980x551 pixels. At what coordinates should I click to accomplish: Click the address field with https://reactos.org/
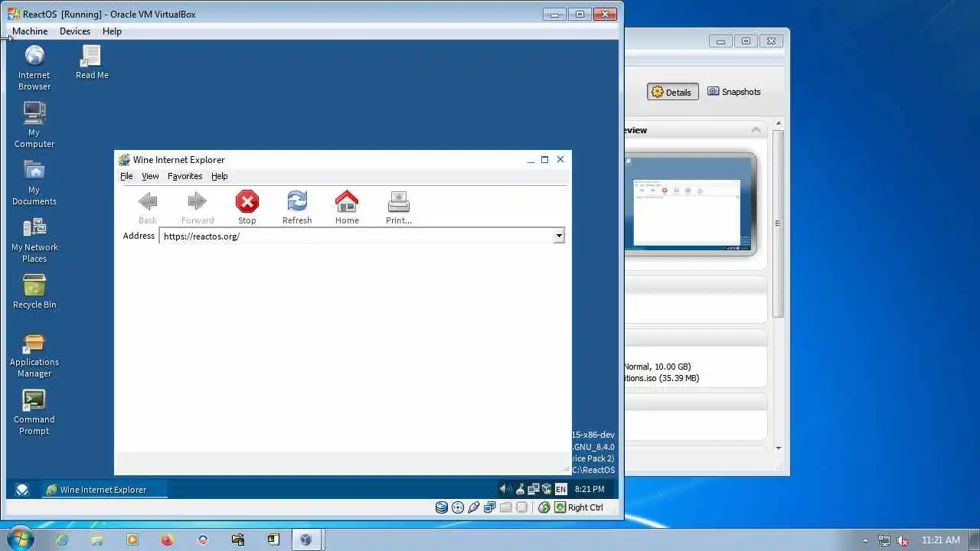pos(357,236)
